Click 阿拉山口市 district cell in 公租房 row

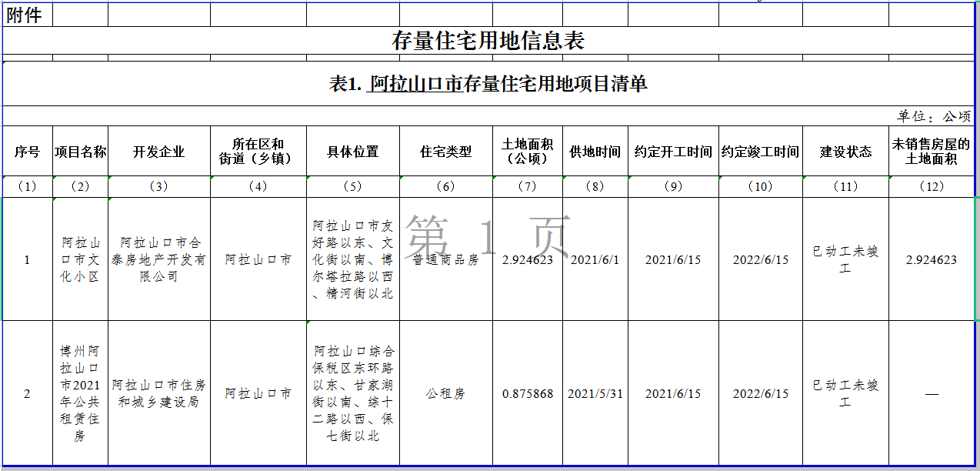pyautogui.click(x=258, y=393)
